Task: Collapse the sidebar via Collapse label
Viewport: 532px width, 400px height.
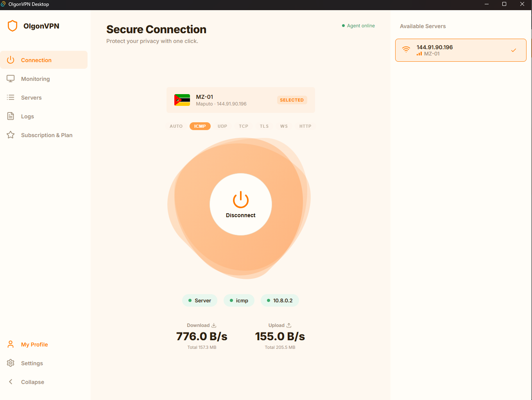Action: (x=32, y=382)
